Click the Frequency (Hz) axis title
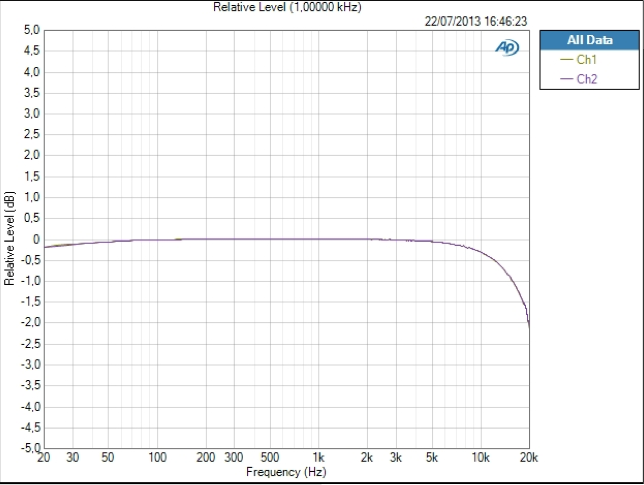644x485 pixels. point(286,472)
